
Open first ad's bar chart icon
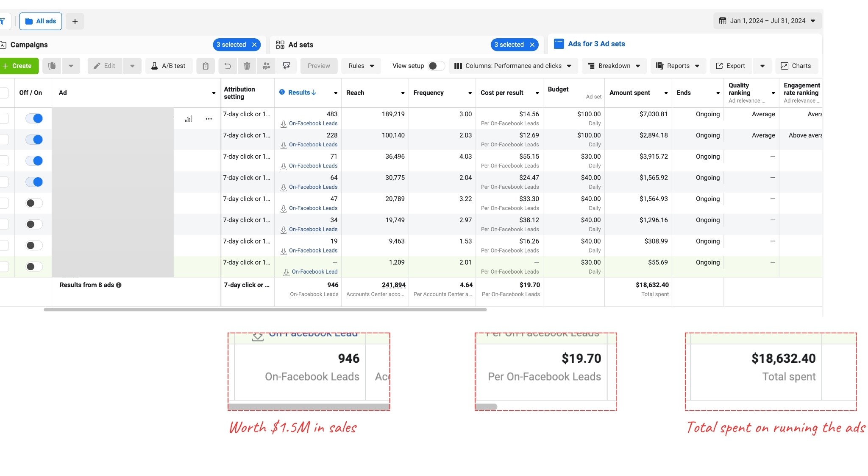[189, 119]
